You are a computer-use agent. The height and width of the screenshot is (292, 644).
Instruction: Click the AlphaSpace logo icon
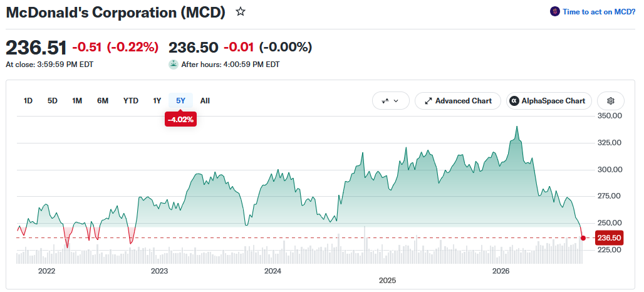[514, 101]
